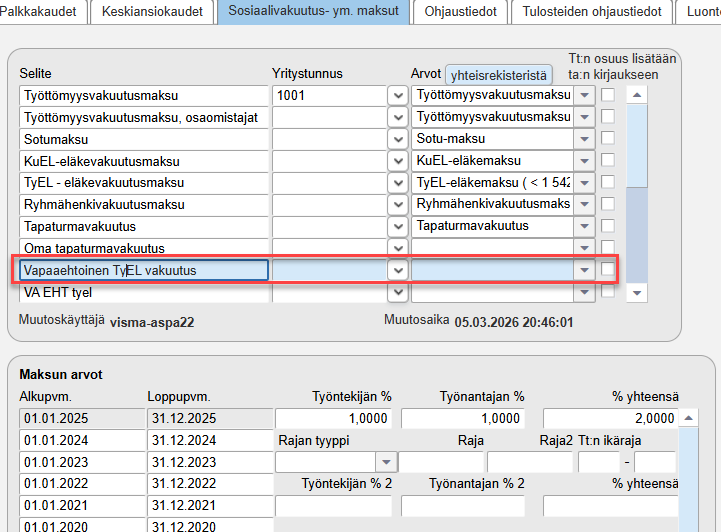Click the Raja2 input field
This screenshot has height=532, width=721.
coord(530,462)
